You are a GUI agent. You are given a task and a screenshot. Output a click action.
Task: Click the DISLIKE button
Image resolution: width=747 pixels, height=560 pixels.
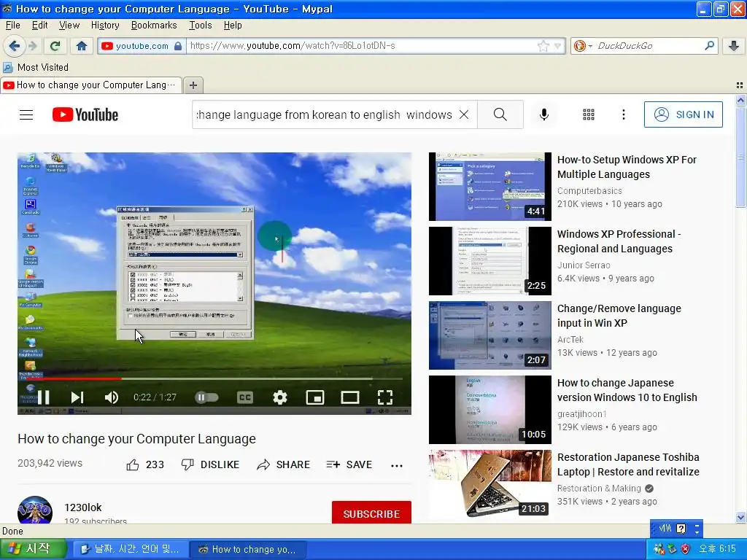[x=210, y=464]
